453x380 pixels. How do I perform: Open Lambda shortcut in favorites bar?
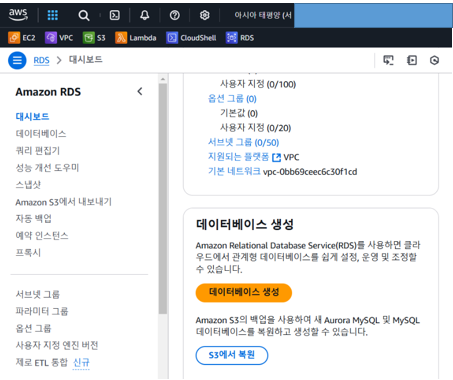pos(136,38)
